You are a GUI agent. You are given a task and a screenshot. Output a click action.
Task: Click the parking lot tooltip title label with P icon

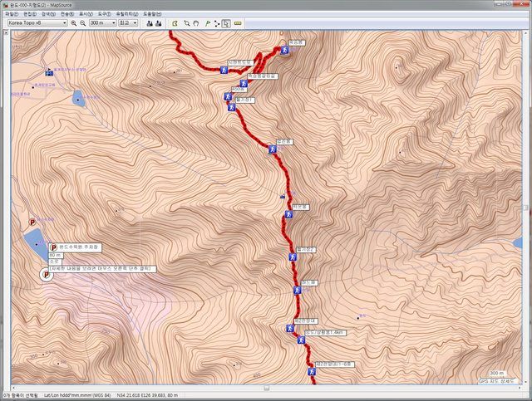click(75, 247)
